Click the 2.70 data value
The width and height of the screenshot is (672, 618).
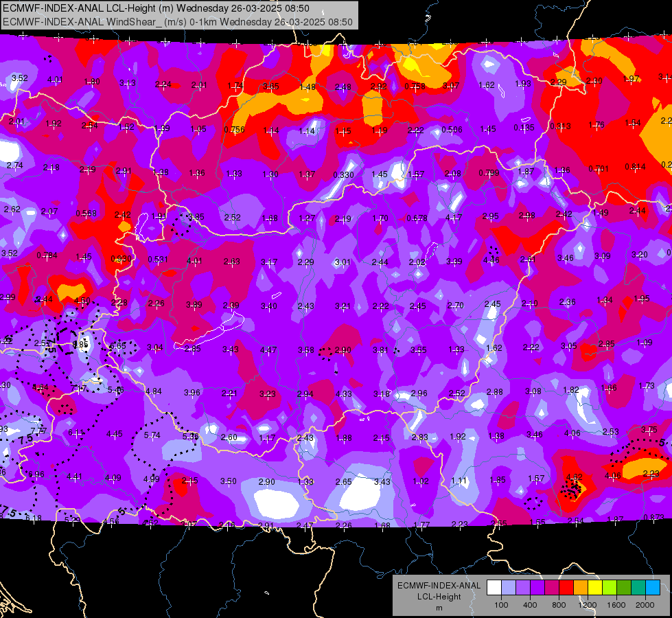click(x=455, y=306)
